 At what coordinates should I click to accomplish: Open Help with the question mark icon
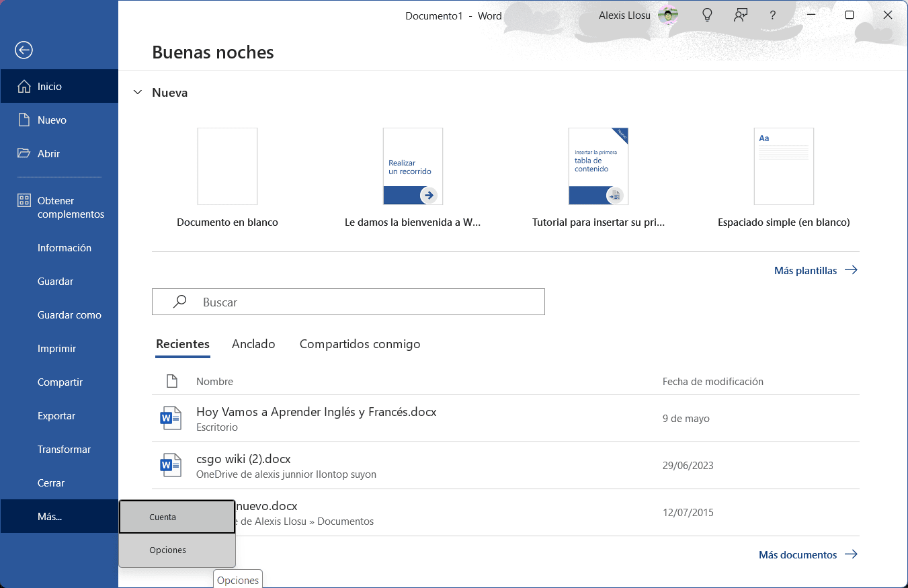773,15
